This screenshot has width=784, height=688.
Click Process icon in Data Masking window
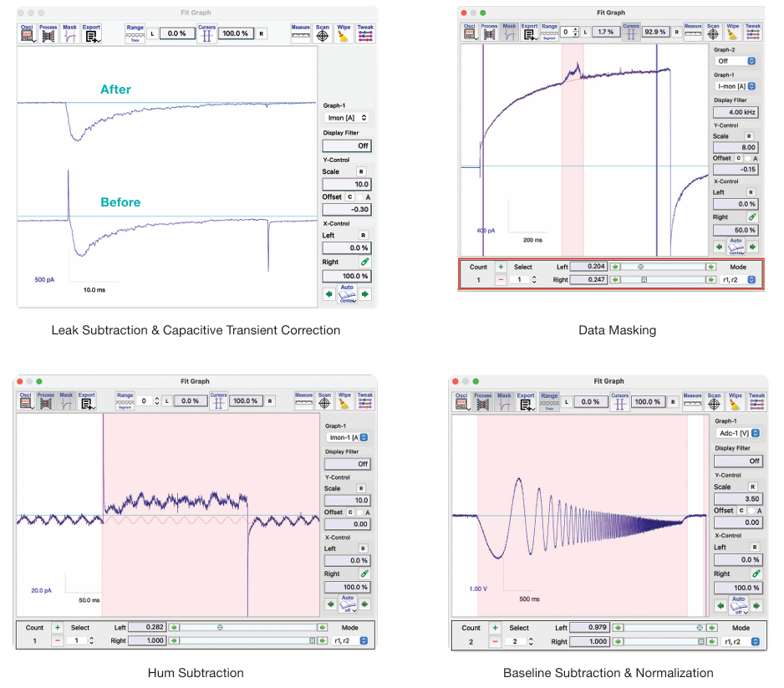point(489,32)
